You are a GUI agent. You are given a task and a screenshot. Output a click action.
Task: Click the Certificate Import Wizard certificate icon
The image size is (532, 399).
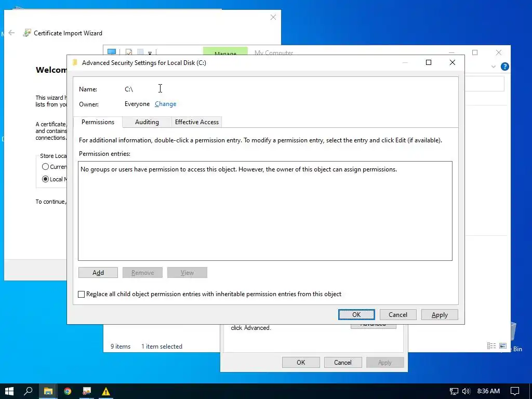point(27,33)
